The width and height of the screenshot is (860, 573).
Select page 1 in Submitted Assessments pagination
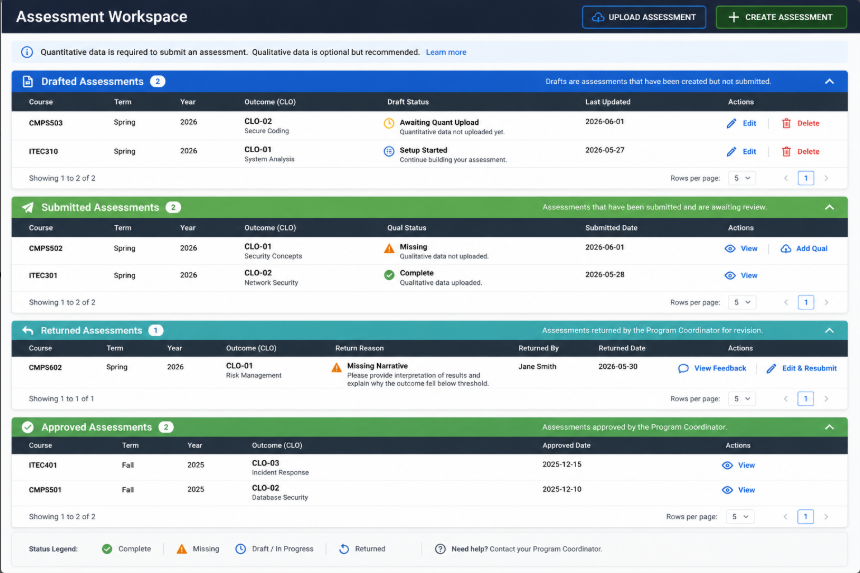pos(806,302)
